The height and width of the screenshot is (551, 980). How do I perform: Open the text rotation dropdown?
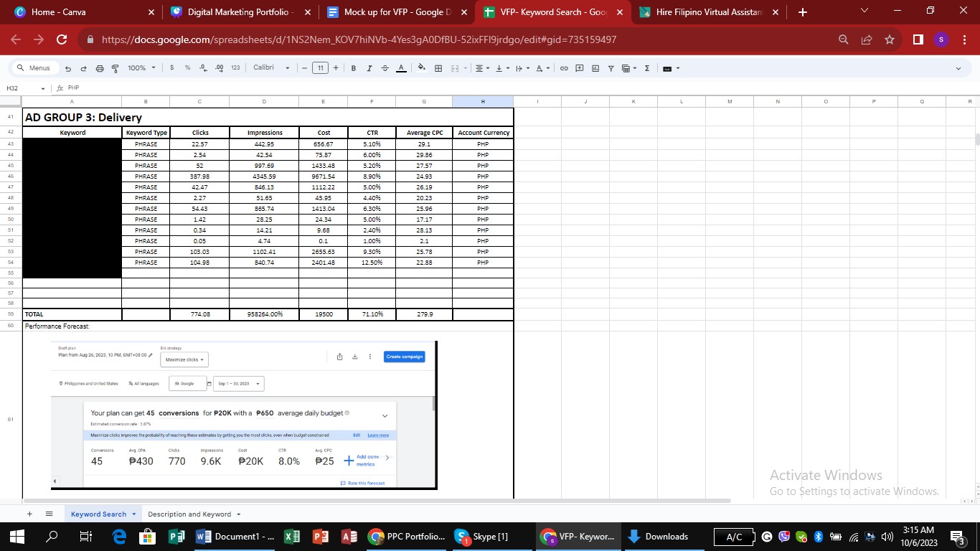point(542,68)
